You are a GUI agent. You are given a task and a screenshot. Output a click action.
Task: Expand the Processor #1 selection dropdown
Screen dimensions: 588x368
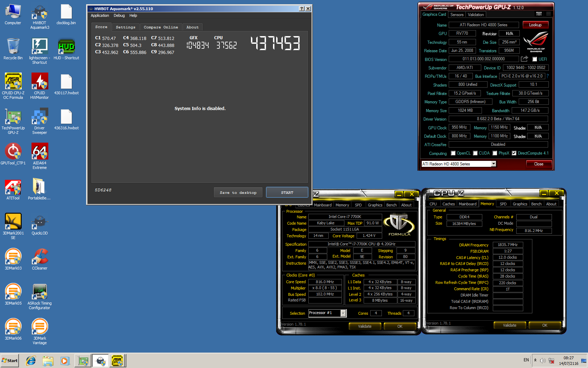point(343,313)
